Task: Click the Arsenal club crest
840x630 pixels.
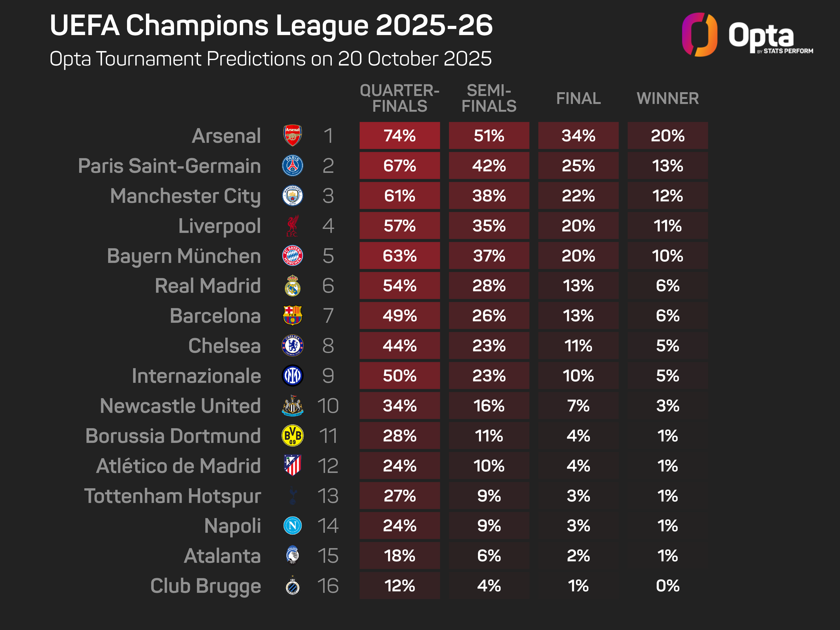Action: [292, 136]
